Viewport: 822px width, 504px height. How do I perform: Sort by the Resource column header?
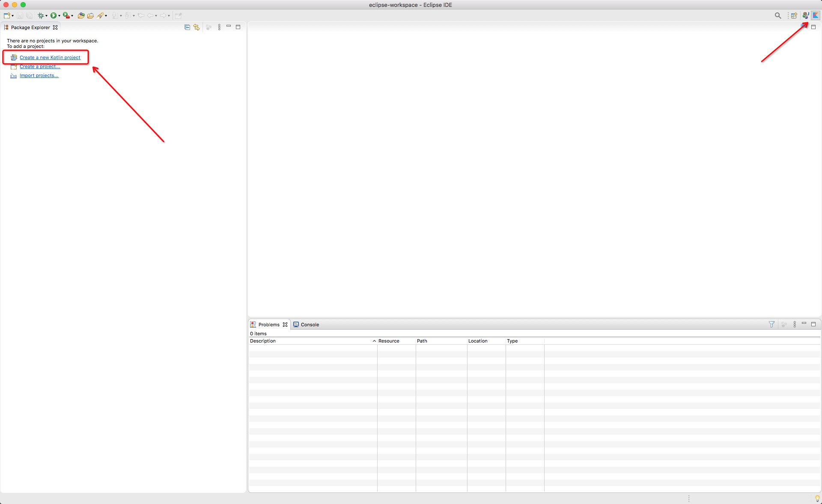(x=396, y=341)
